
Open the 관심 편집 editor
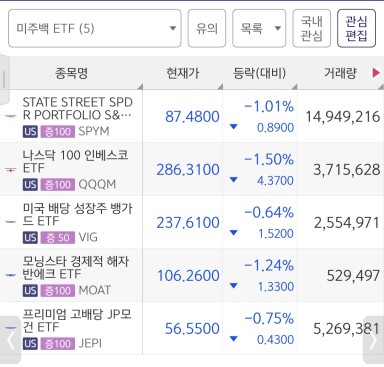(x=356, y=28)
